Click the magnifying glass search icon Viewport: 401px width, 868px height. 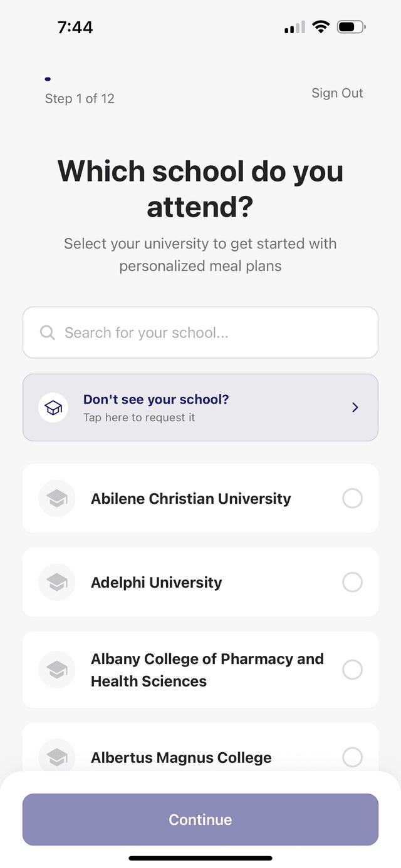tap(47, 332)
